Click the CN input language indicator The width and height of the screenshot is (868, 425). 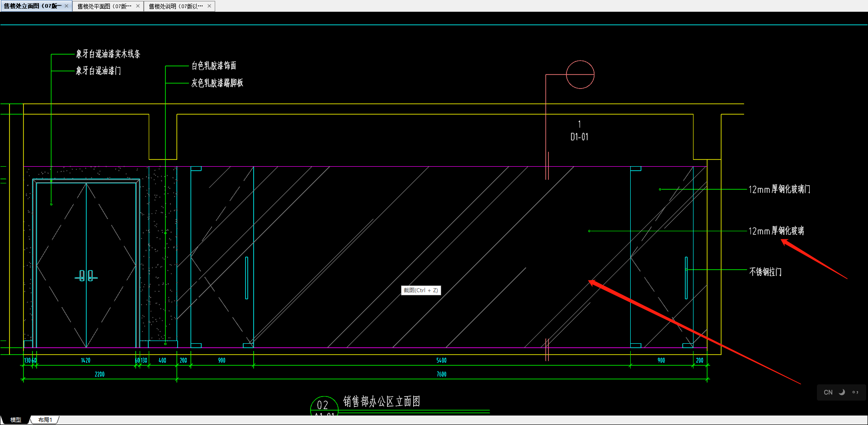click(828, 392)
